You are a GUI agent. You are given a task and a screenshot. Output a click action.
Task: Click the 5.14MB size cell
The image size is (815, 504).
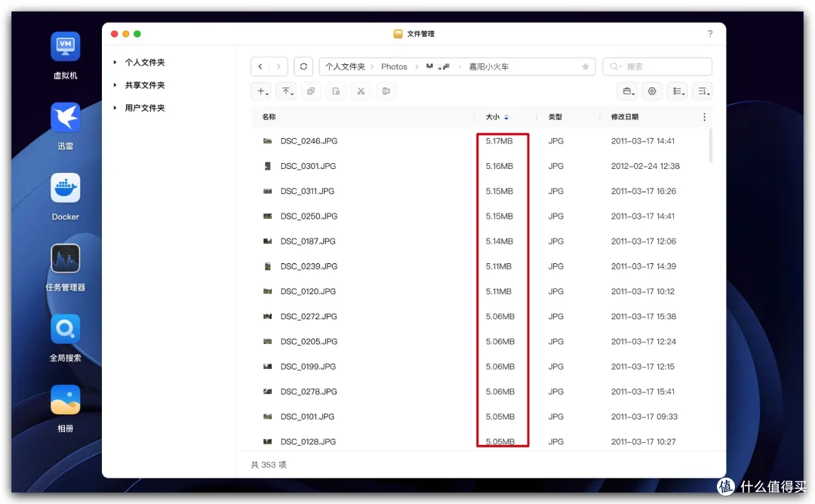point(499,241)
